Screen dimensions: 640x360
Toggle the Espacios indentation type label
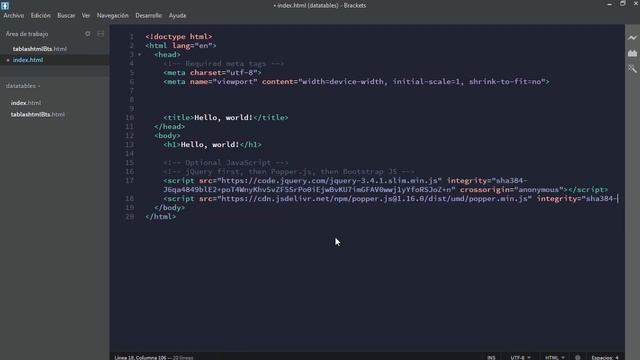point(602,357)
